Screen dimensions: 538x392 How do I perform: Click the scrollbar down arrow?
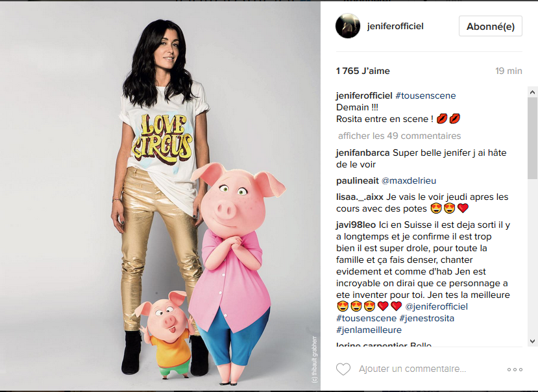click(532, 341)
